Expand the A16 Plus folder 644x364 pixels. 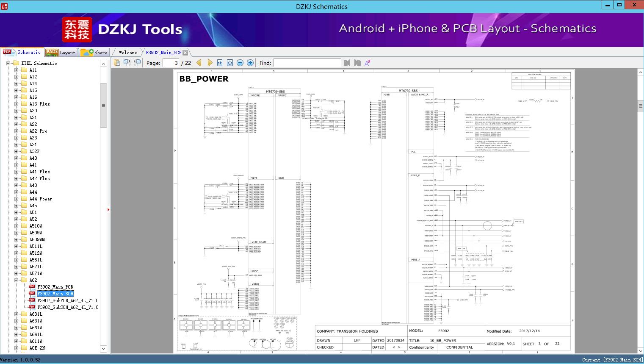tap(16, 104)
